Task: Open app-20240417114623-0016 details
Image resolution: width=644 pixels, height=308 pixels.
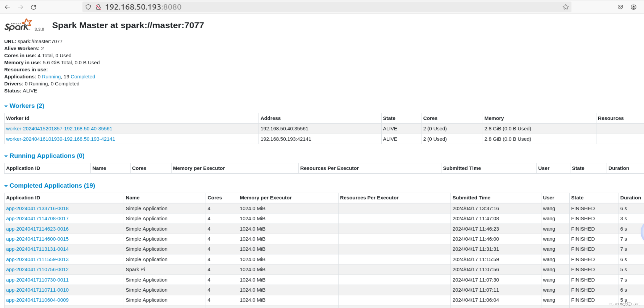Action: click(37, 229)
